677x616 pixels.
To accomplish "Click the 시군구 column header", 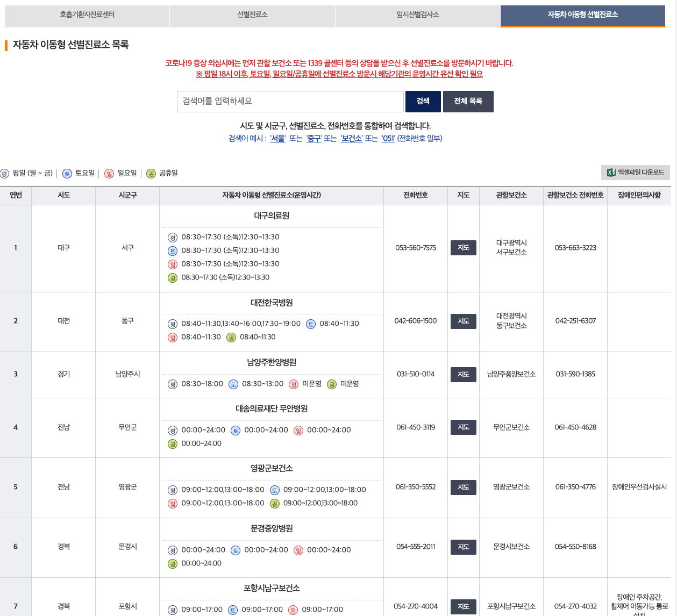I will pos(127,196).
